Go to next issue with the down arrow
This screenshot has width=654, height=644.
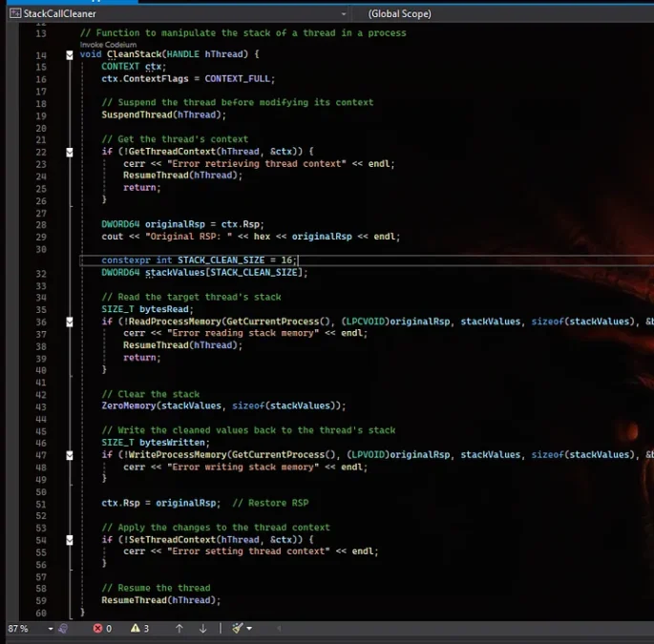pos(202,628)
